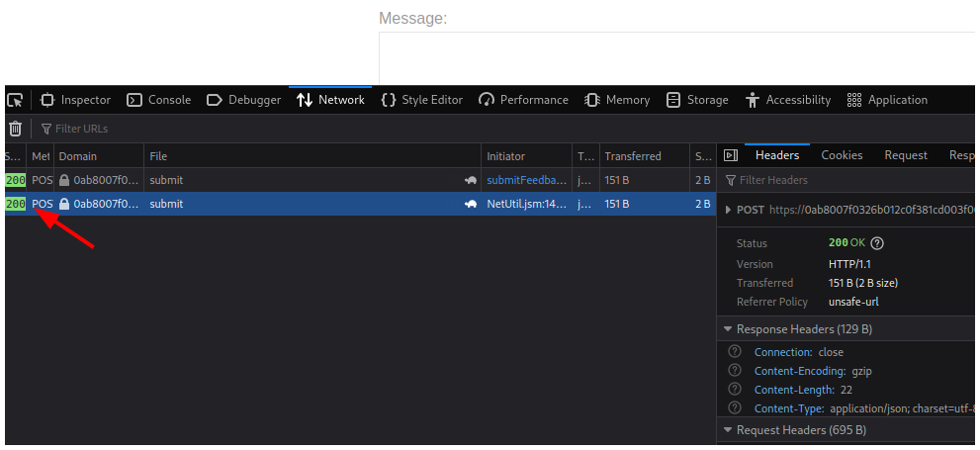This screenshot has height=450, width=980.
Task: Click help icon beside Connection header
Action: click(x=734, y=352)
